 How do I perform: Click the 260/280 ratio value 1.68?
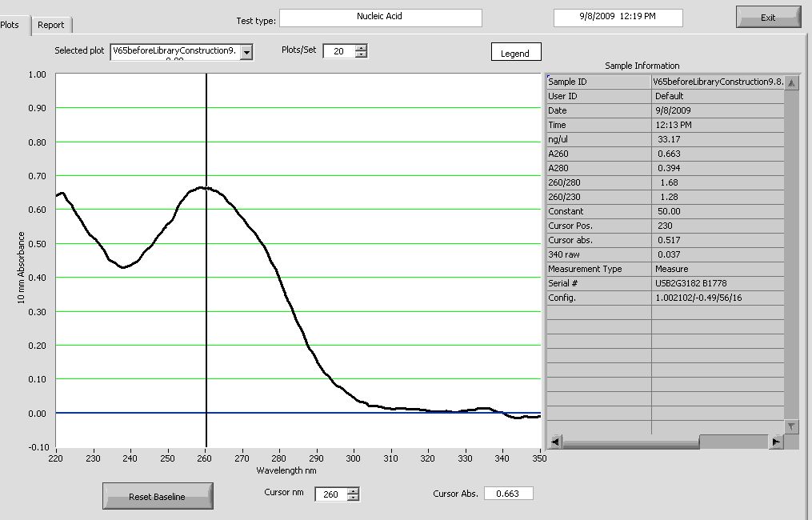(669, 183)
